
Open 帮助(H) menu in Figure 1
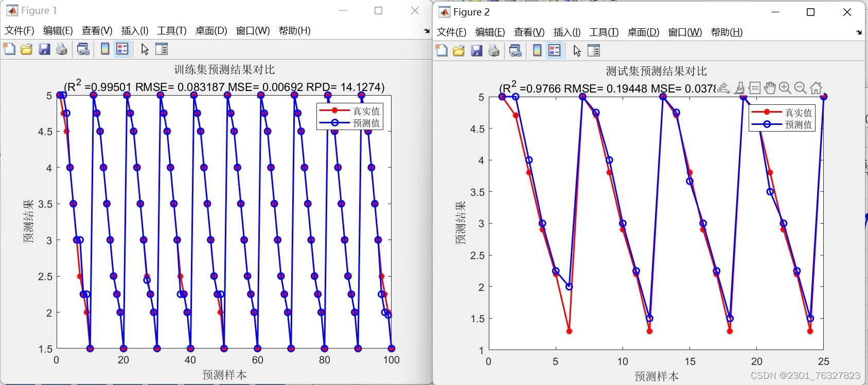click(295, 31)
